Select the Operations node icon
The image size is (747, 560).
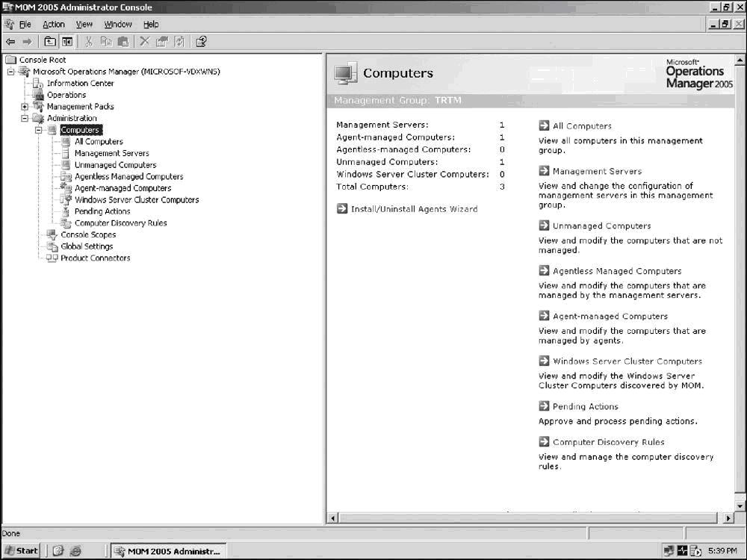[x=39, y=95]
